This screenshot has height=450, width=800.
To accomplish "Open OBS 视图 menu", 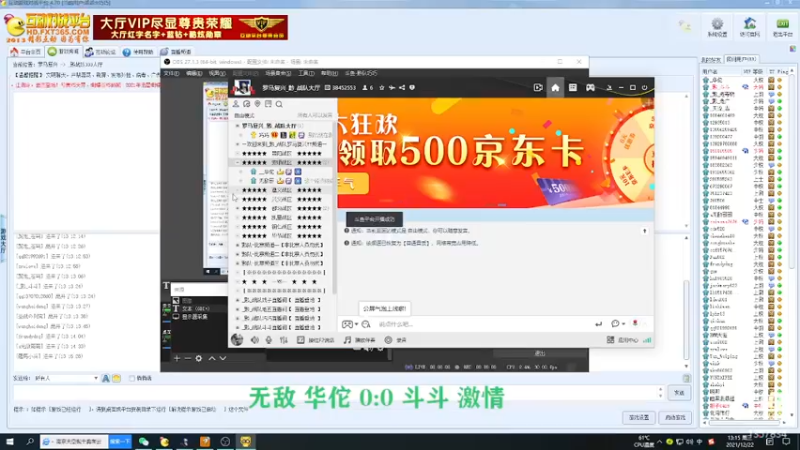I will [x=217, y=73].
